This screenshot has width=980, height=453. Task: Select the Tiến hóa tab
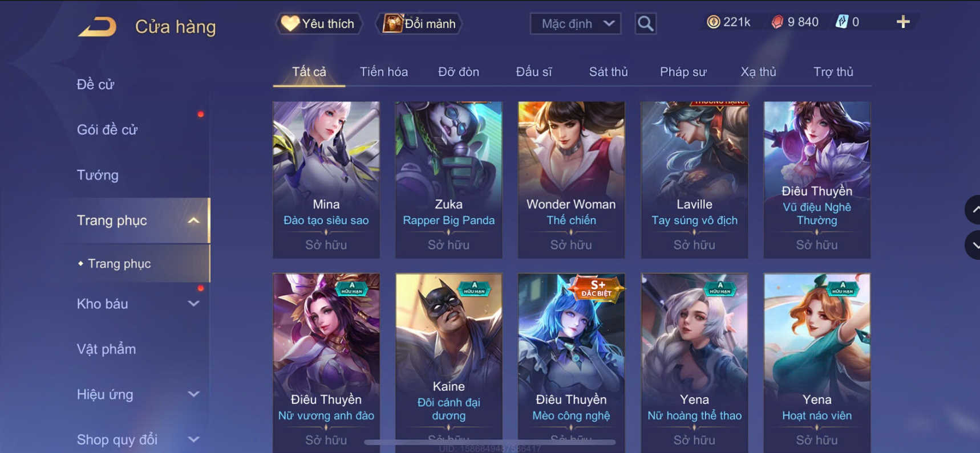(x=383, y=72)
